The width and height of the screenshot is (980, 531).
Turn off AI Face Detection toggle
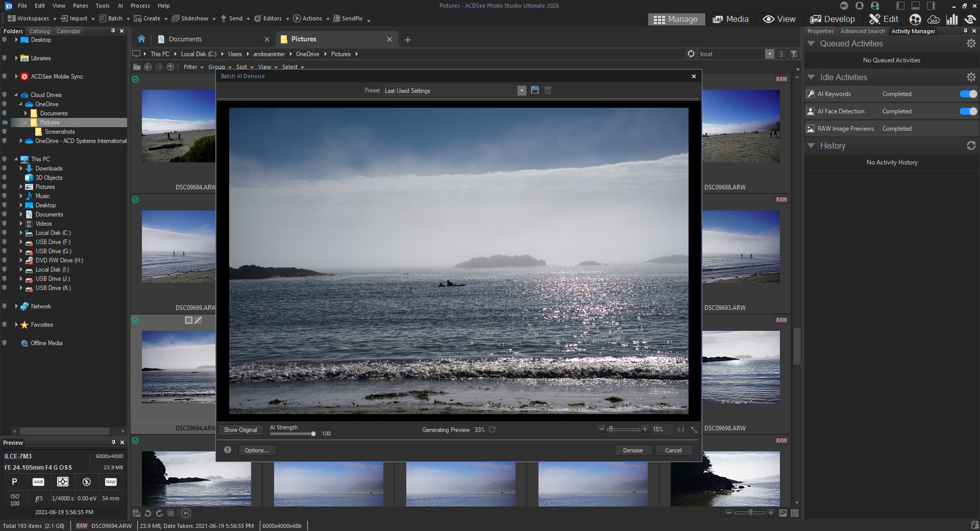click(968, 111)
